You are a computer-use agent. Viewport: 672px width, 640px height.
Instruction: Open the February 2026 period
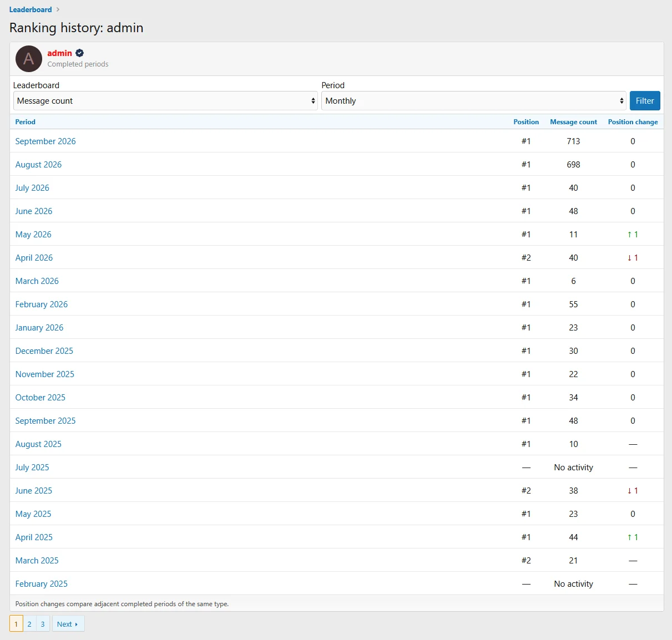(x=42, y=304)
